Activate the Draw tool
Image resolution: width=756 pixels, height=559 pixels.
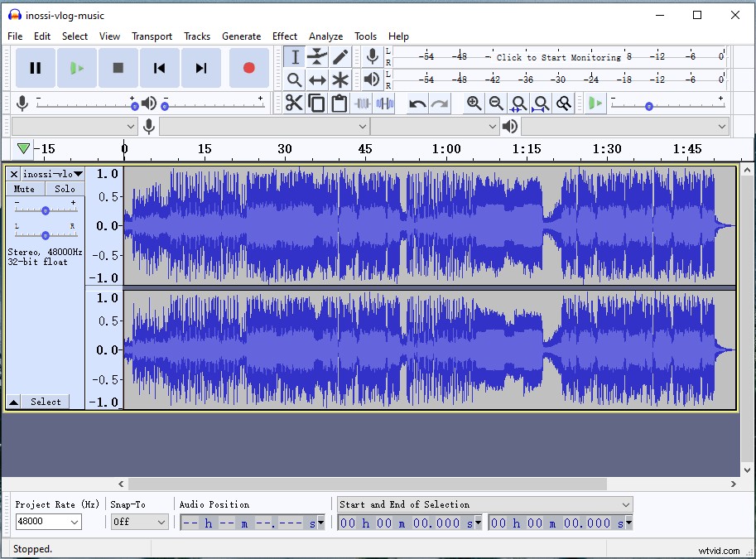(x=339, y=56)
